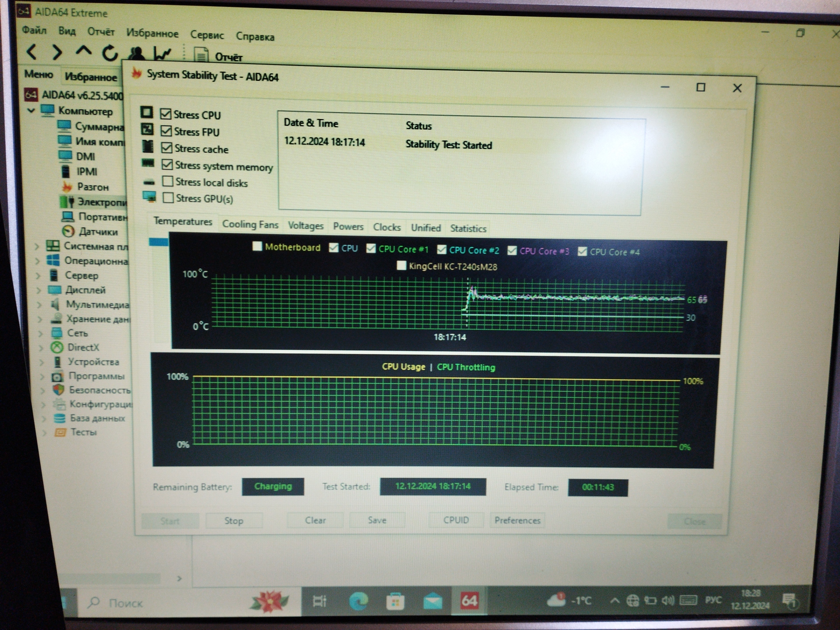840x630 pixels.
Task: Expand the Дисплей tree node
Action: coord(39,290)
